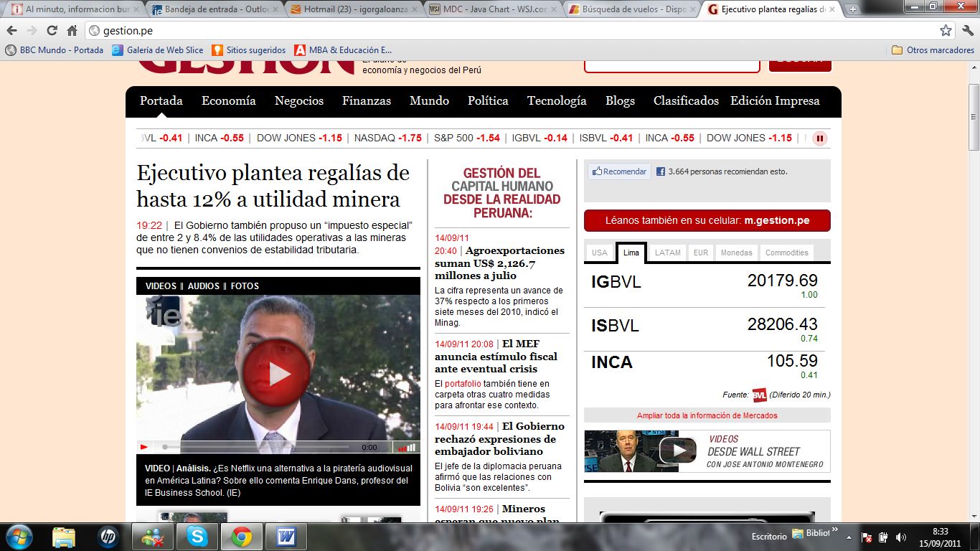Go to browser home page icon

(x=72, y=31)
